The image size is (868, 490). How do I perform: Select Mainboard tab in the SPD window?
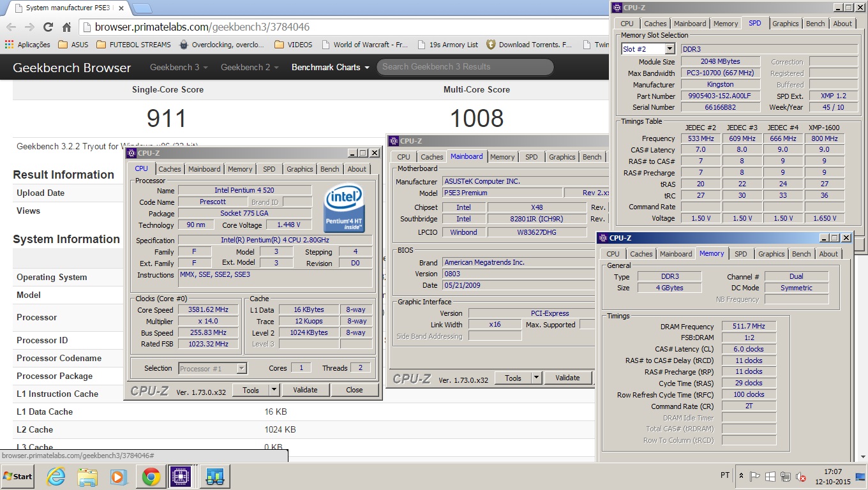690,24
